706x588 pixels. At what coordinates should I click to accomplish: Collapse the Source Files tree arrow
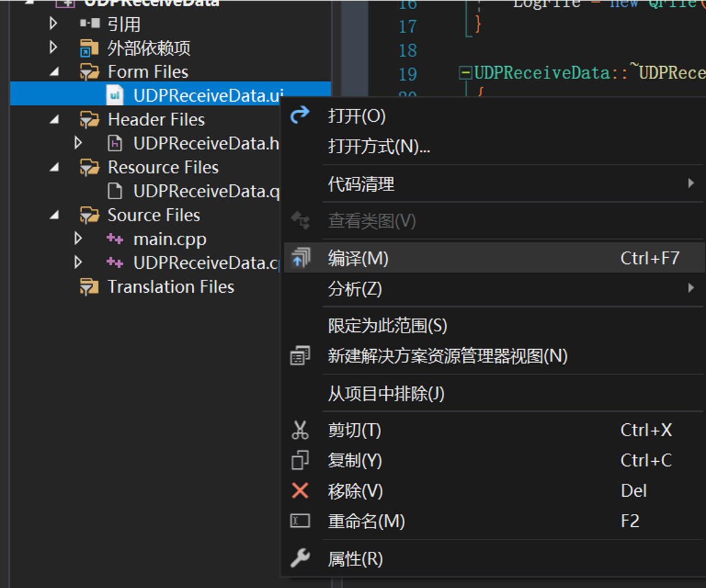point(55,215)
